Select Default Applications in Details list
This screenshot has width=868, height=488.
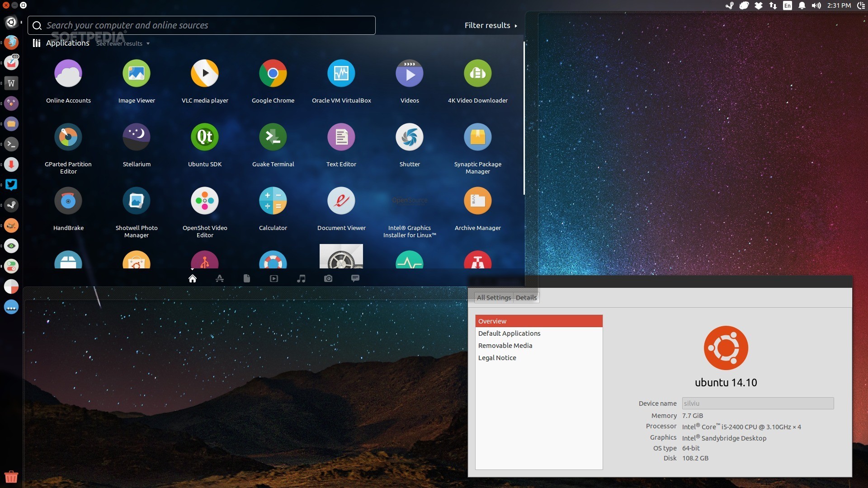coord(509,333)
